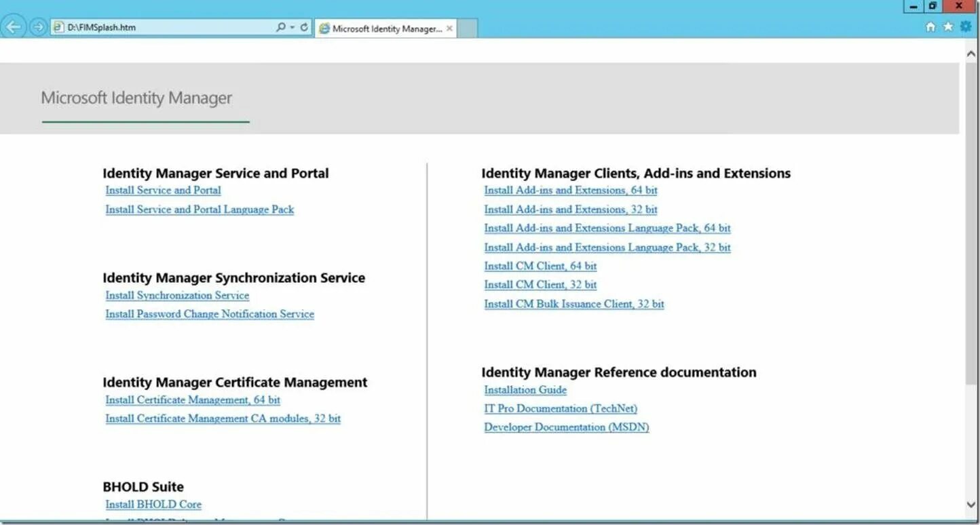Image resolution: width=980 pixels, height=525 pixels.
Task: Open the Tools gear icon
Action: pyautogui.click(x=966, y=27)
